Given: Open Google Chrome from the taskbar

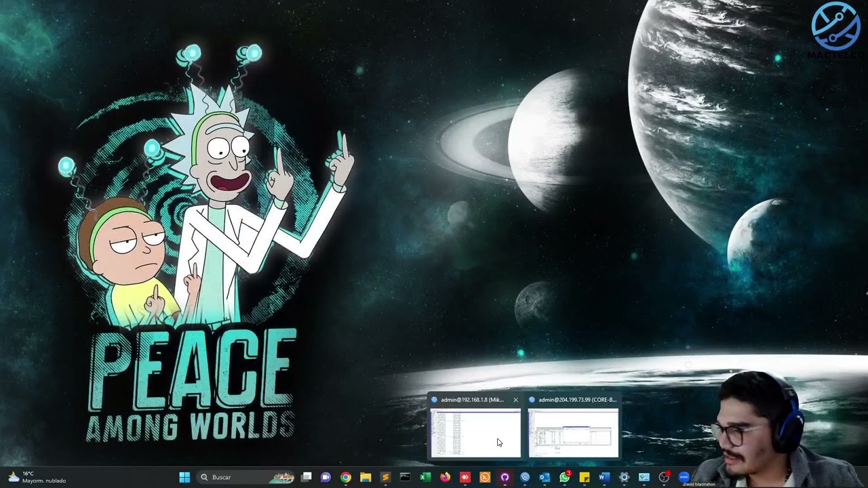Looking at the screenshot, I should tap(346, 477).
